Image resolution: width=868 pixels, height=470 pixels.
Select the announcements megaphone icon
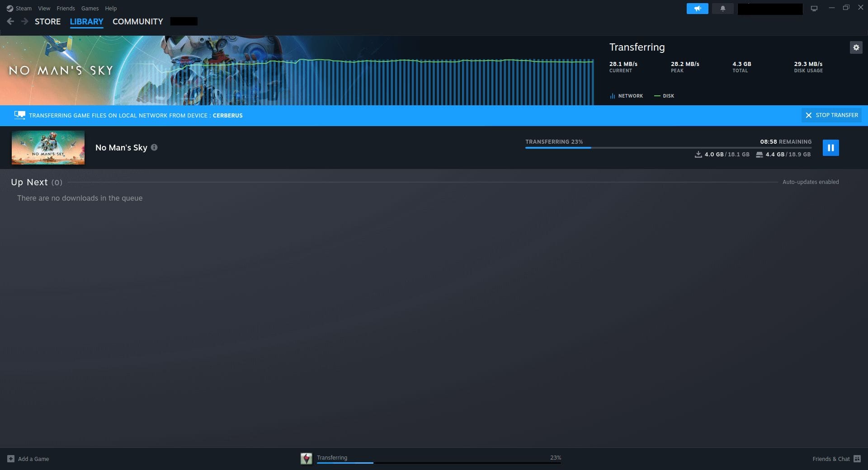[697, 8]
